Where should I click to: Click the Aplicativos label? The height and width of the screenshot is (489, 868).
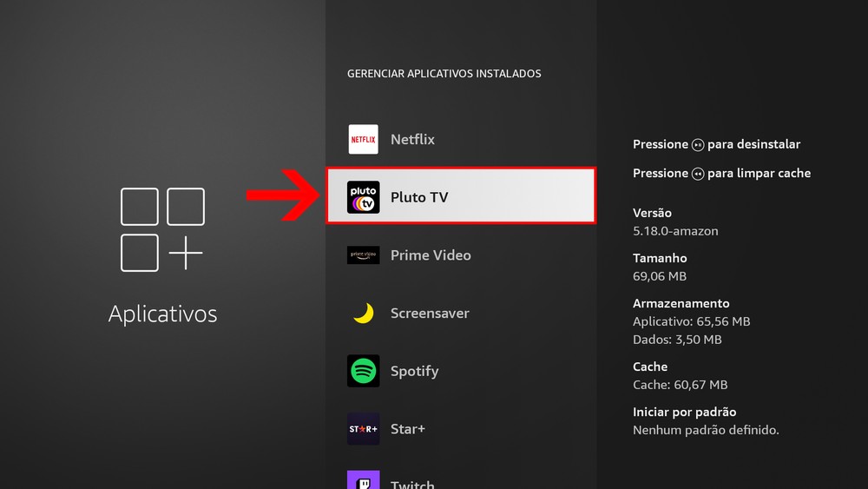tap(163, 314)
